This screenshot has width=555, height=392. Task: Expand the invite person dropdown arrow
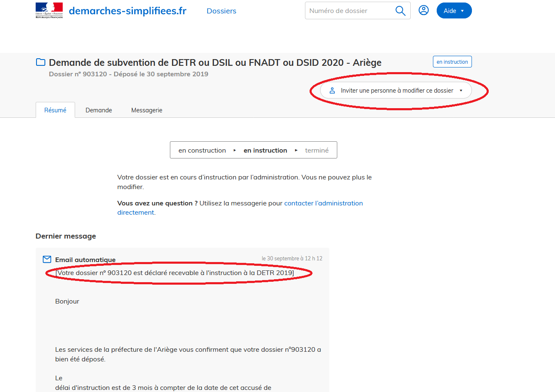pyautogui.click(x=461, y=90)
